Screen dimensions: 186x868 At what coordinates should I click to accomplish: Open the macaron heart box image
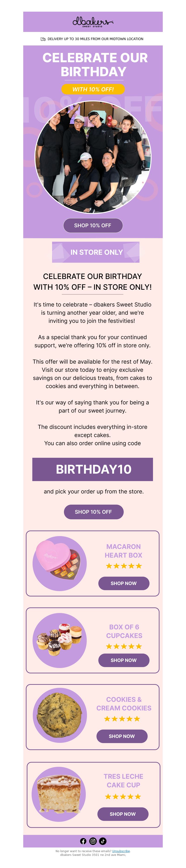click(60, 563)
